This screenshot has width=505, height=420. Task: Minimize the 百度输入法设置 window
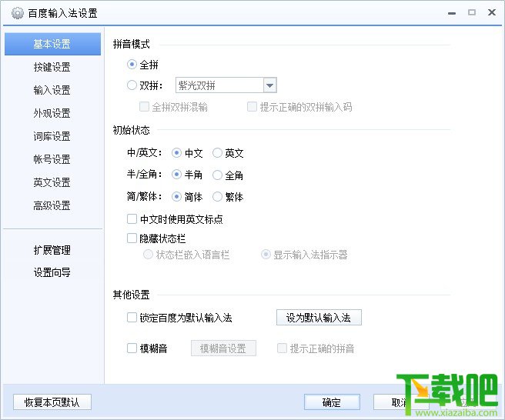452,13
